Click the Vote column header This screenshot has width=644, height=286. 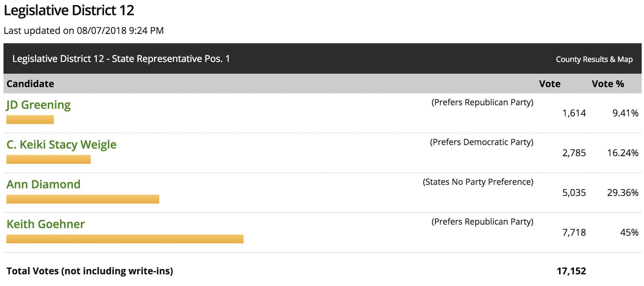[x=550, y=84]
